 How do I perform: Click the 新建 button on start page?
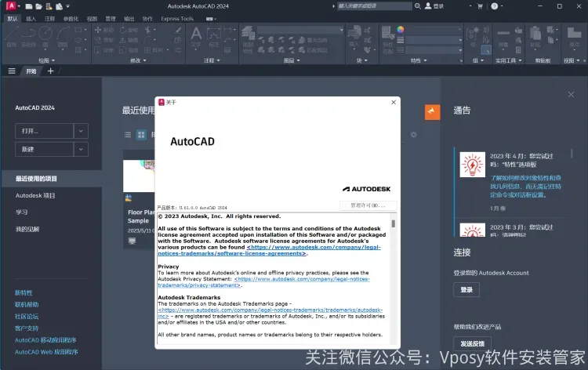(44, 149)
